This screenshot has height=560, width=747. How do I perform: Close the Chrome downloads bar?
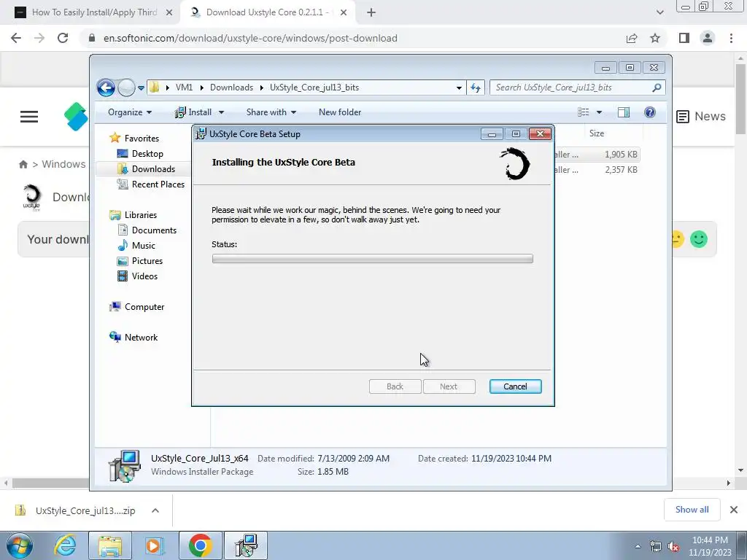point(734,510)
